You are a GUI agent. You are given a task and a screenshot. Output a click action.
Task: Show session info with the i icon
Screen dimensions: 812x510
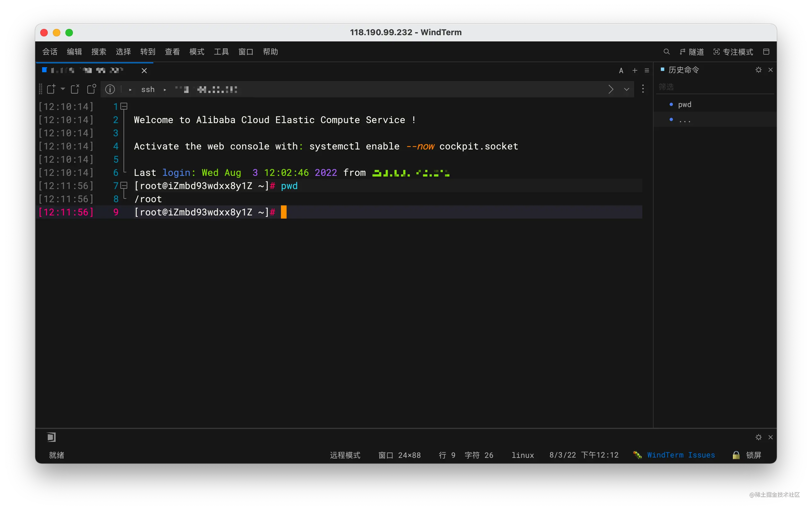[110, 89]
